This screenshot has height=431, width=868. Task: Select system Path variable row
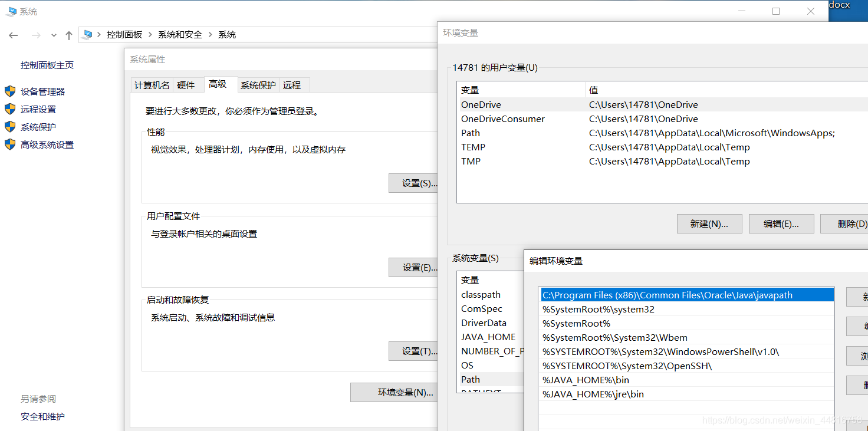(491, 380)
